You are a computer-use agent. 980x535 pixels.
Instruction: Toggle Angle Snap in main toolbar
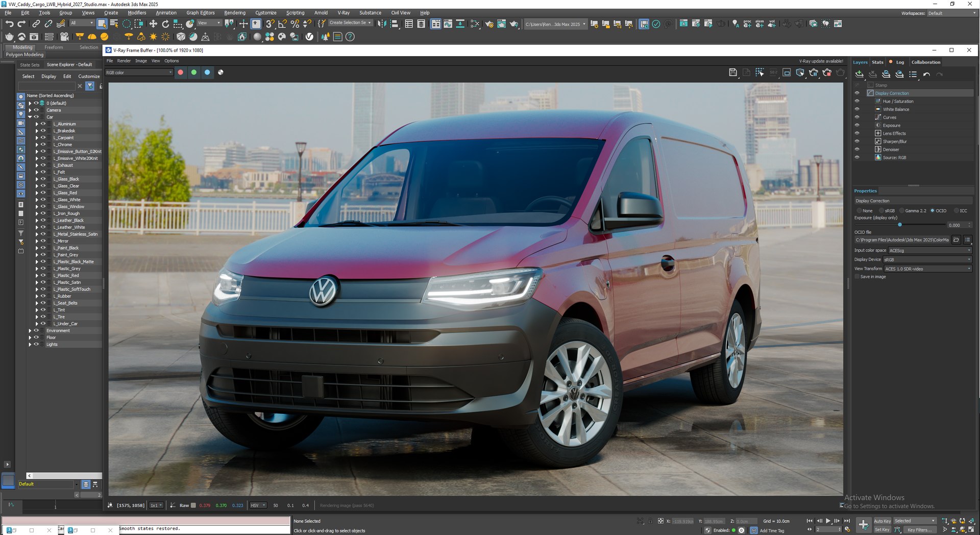[x=282, y=23]
